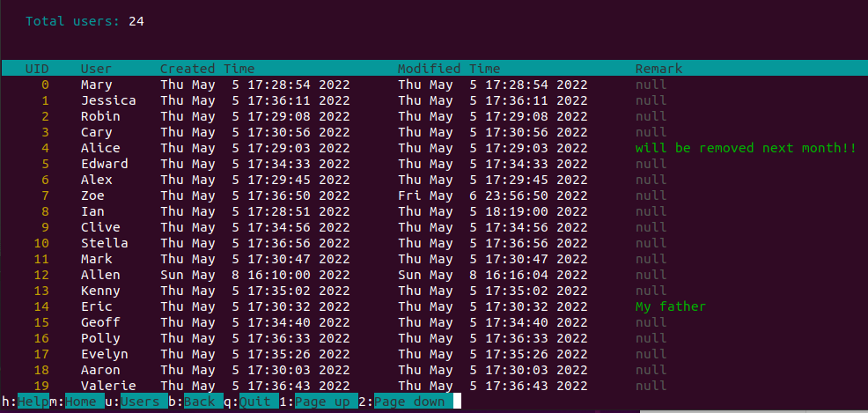Select the user name Mark

(96, 259)
